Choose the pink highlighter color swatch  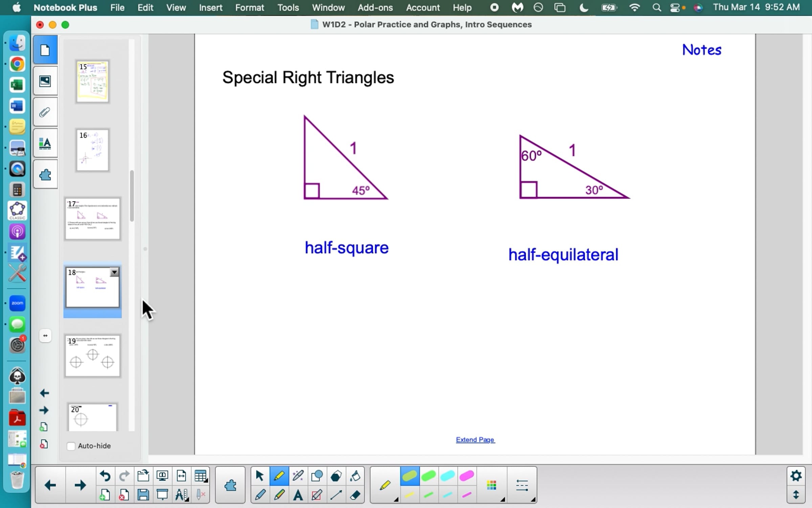click(x=467, y=476)
